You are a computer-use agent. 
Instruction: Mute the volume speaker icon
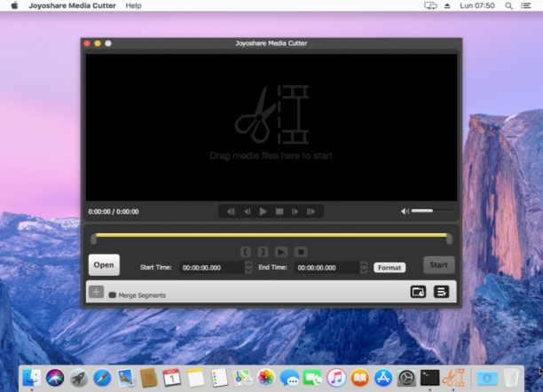[x=405, y=211]
